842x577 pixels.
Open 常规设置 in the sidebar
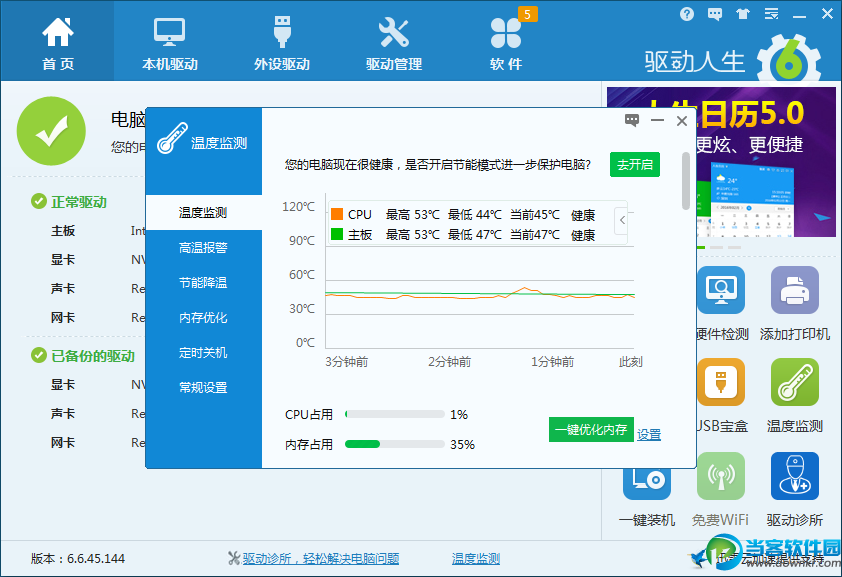(204, 387)
